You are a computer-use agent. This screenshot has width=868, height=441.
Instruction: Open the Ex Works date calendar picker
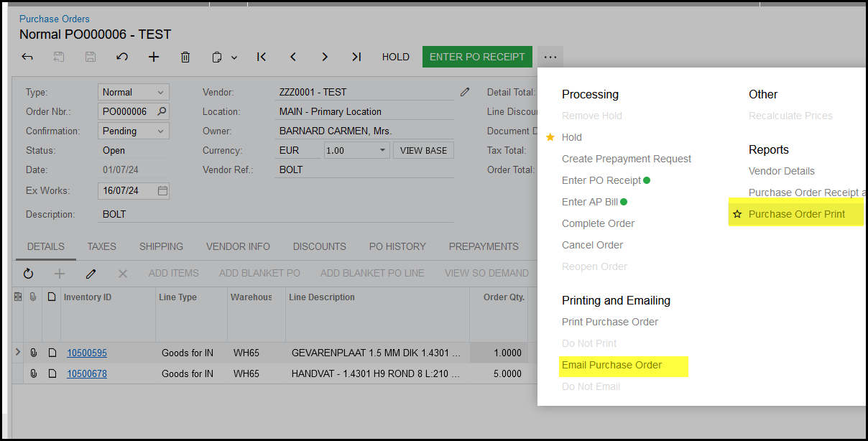click(162, 191)
